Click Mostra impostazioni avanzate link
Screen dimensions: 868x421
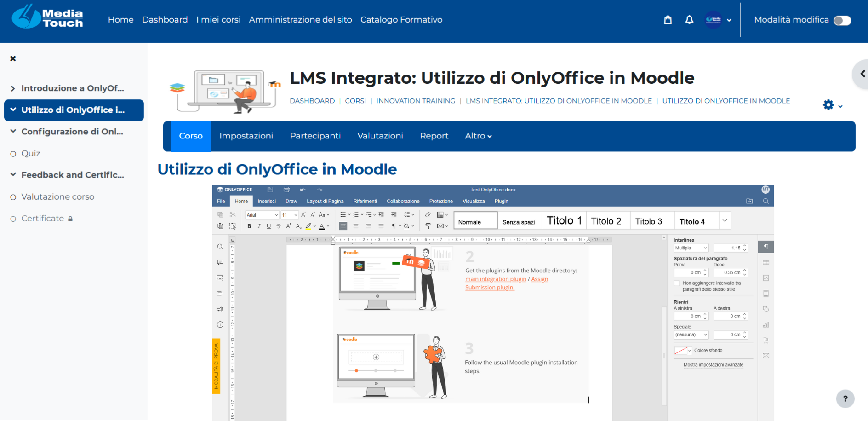pyautogui.click(x=713, y=365)
